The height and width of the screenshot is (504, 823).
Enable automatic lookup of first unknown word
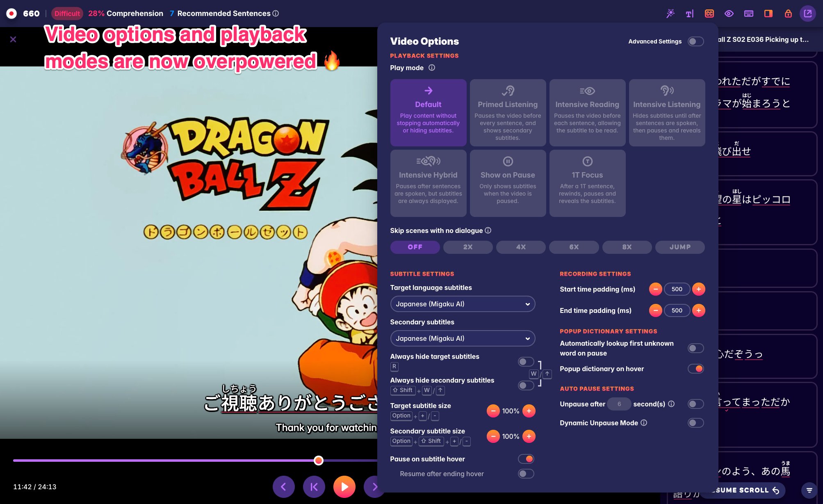pyautogui.click(x=696, y=348)
